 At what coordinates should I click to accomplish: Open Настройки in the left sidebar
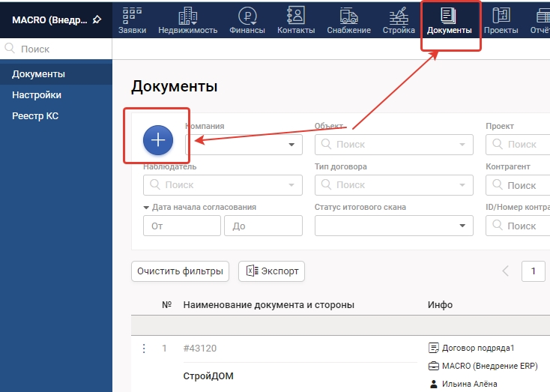pos(37,95)
